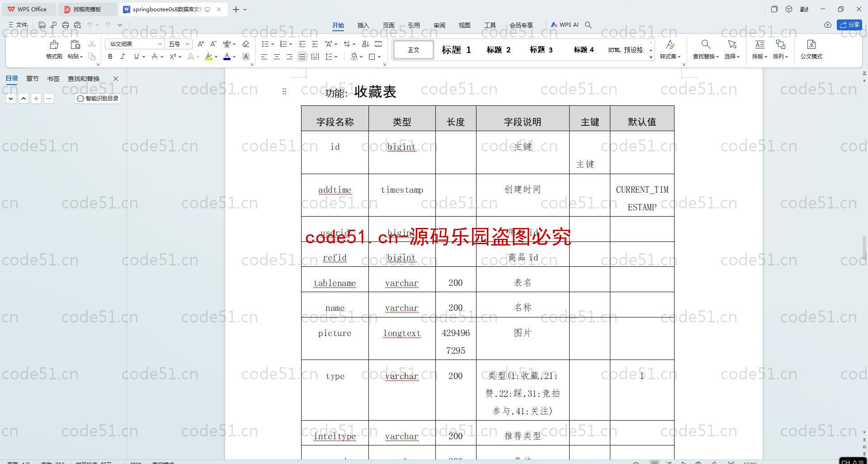This screenshot has height=464, width=868.
Task: Click the Paste (粘贴) clipboard icon
Action: tap(75, 44)
